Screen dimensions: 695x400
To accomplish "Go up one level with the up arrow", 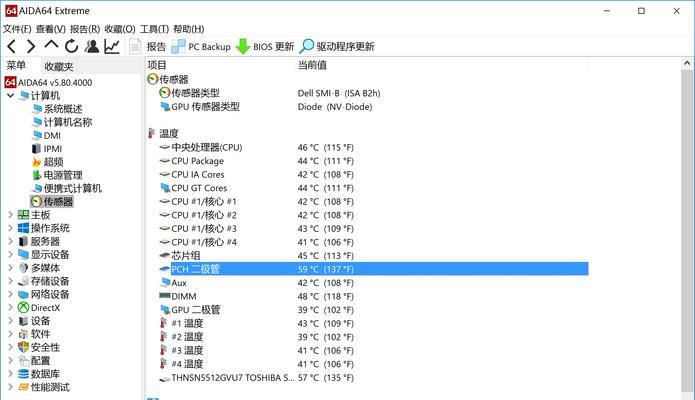I will pyautogui.click(x=51, y=45).
